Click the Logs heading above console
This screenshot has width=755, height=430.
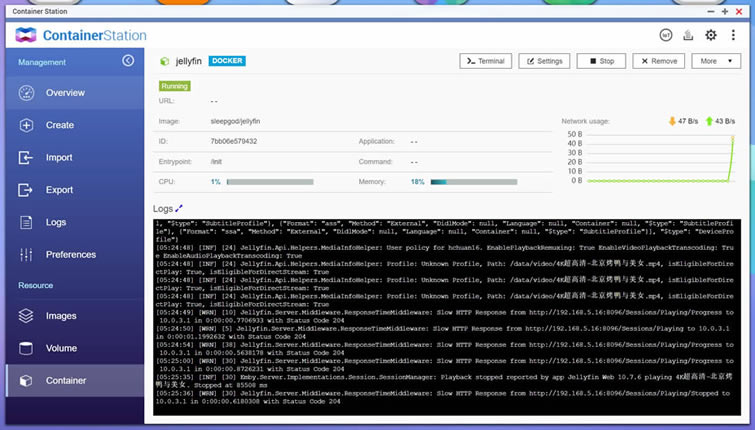point(163,208)
